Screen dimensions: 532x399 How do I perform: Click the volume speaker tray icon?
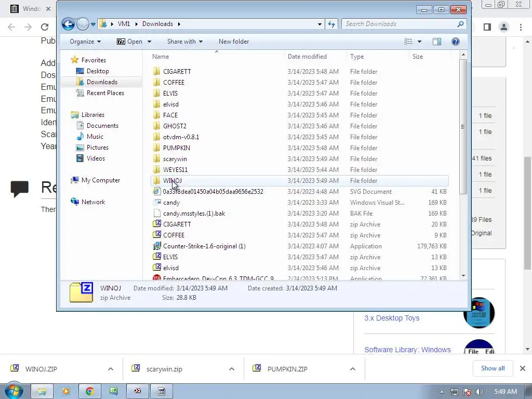pos(479,392)
